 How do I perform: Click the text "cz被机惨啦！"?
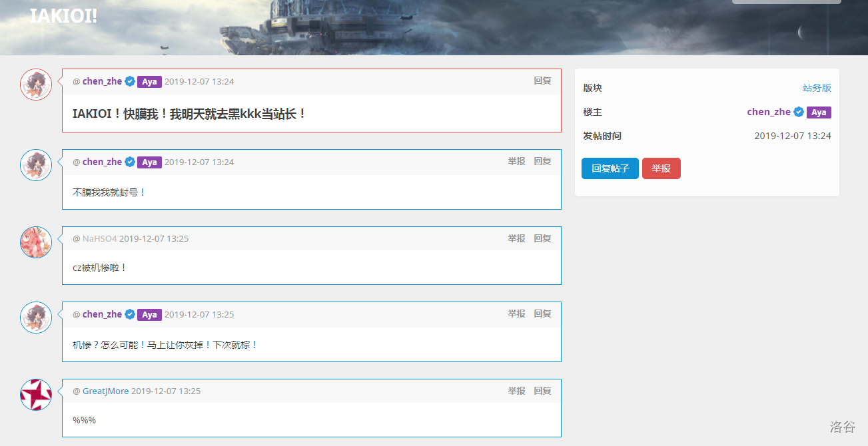[99, 268]
